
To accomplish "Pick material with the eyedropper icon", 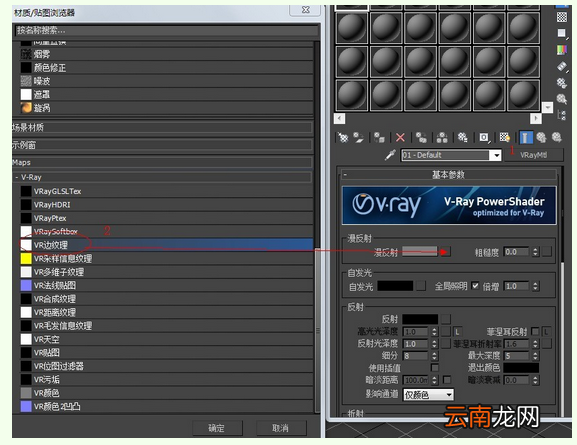I will [390, 155].
